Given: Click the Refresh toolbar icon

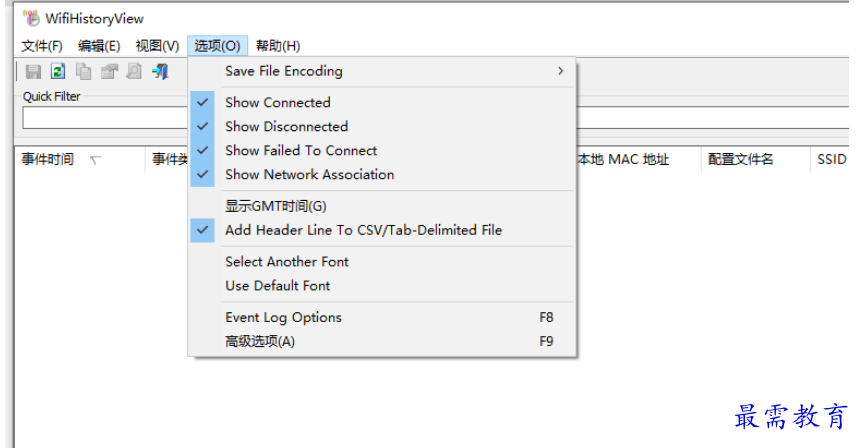Looking at the screenshot, I should (58, 71).
